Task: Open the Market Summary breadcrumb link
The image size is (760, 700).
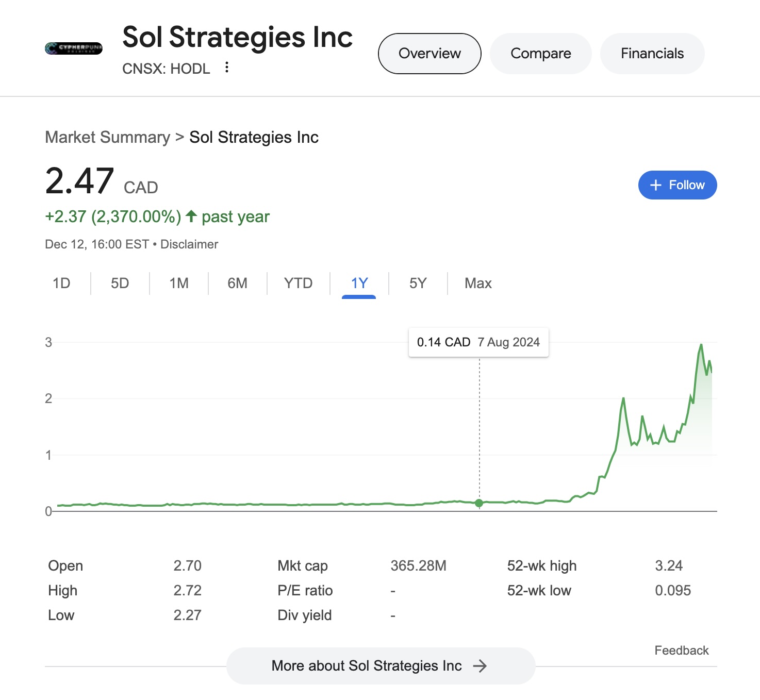Action: [x=107, y=137]
